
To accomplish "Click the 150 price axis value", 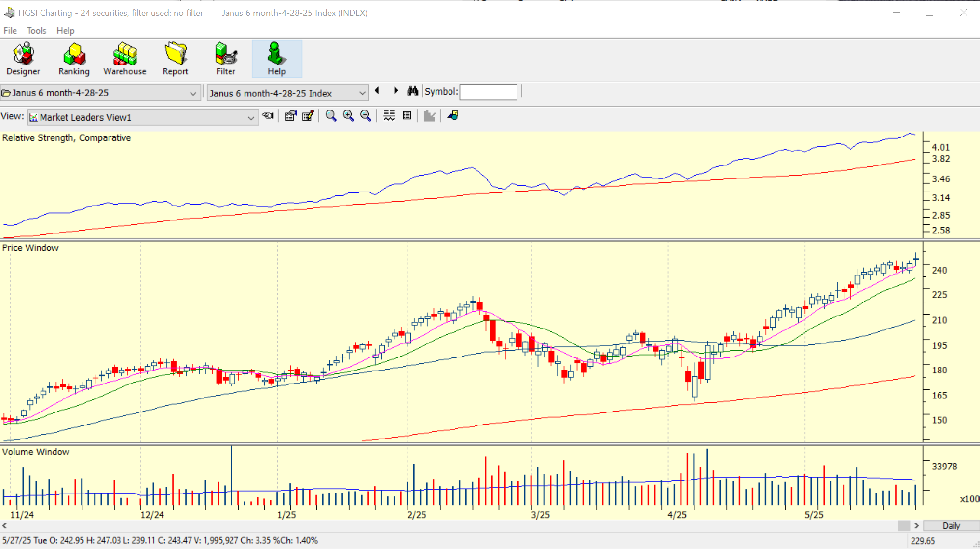I will (939, 420).
